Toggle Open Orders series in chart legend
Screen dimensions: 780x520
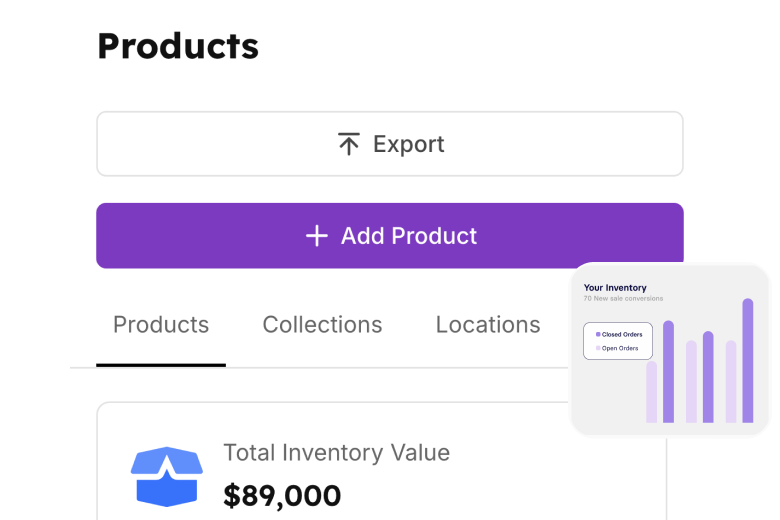(617, 348)
